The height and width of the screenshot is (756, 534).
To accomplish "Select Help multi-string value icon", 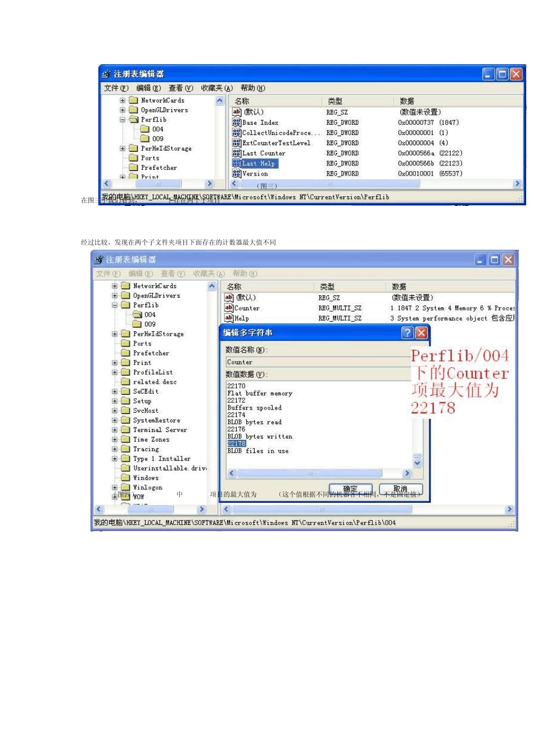I will (229, 318).
